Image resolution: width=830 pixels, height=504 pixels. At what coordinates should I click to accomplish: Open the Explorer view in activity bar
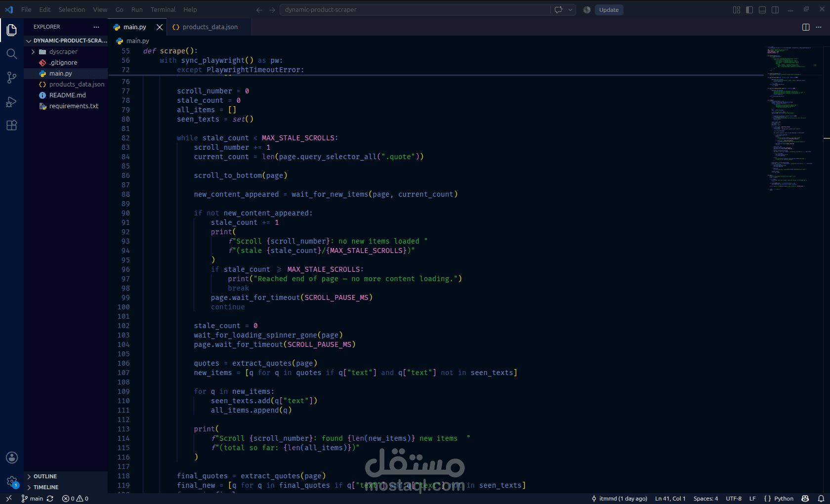12,30
